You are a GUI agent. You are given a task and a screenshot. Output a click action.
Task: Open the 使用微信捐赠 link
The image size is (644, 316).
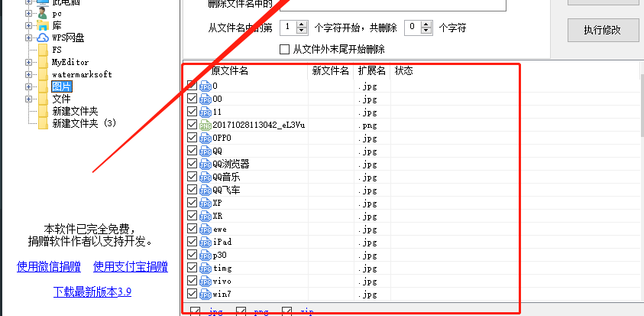48,266
